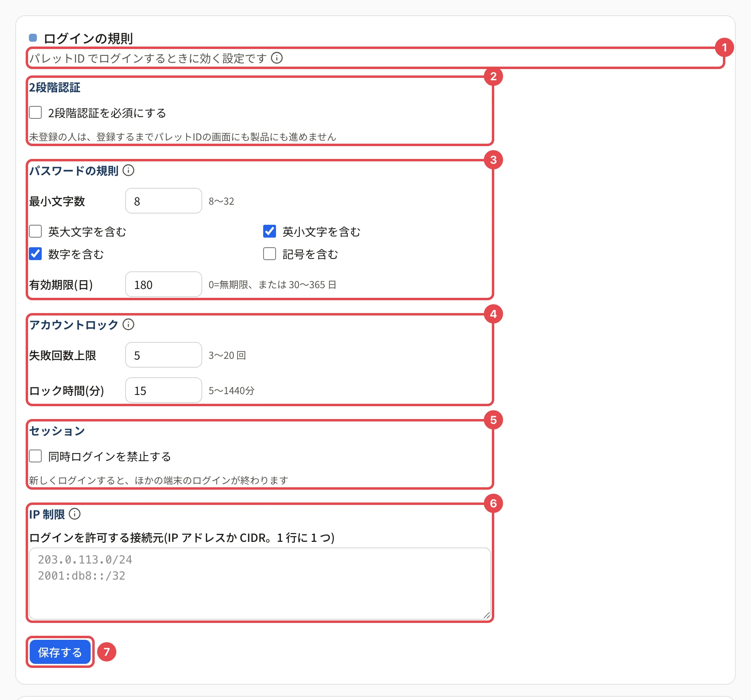Enable 同時ログインを禁止する checkbox
Image resolution: width=751 pixels, height=700 pixels.
click(x=35, y=456)
